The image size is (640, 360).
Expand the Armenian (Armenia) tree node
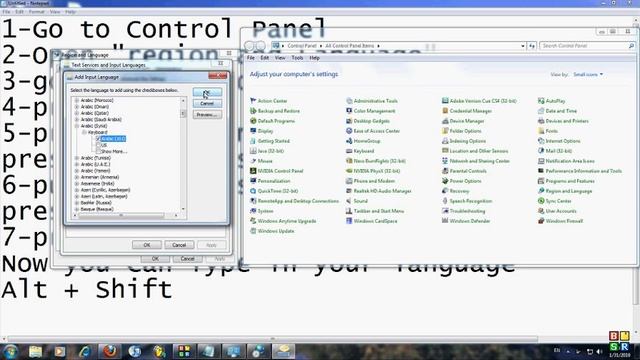click(77, 177)
